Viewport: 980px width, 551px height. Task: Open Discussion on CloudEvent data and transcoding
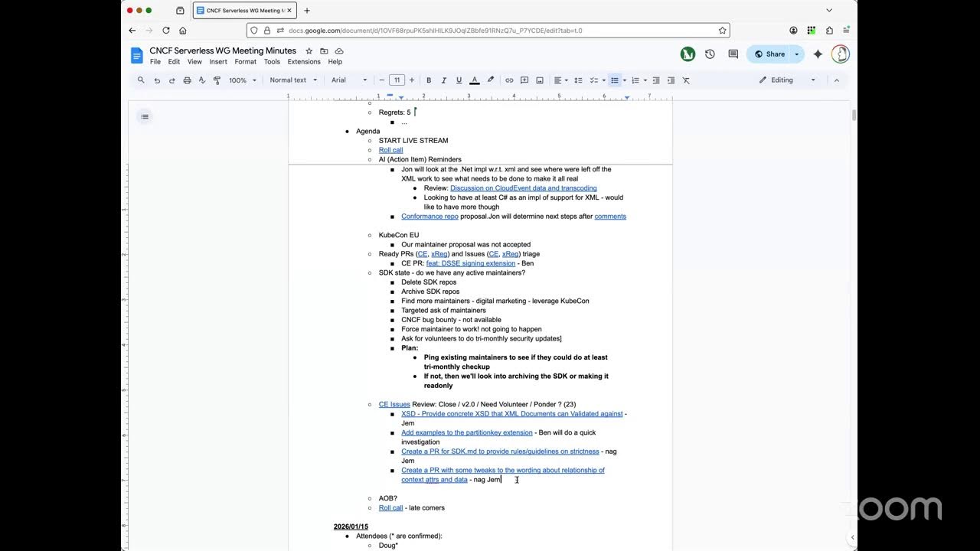(524, 188)
